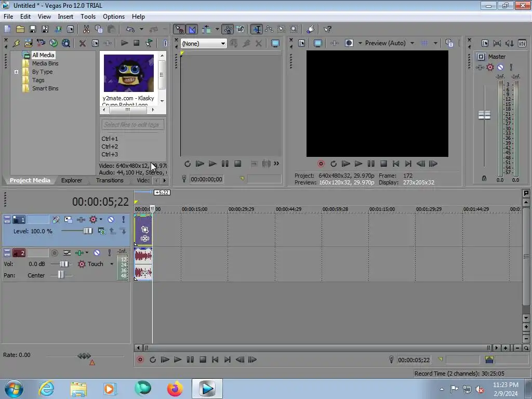This screenshot has height=399, width=532.
Task: Click timeline Play From Start button
Action: [165, 360]
